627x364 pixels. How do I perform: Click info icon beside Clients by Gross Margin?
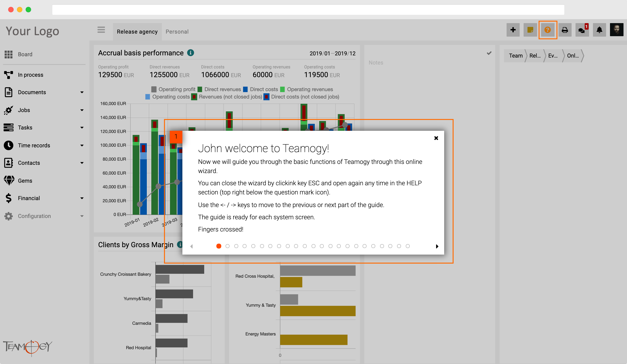(x=180, y=244)
